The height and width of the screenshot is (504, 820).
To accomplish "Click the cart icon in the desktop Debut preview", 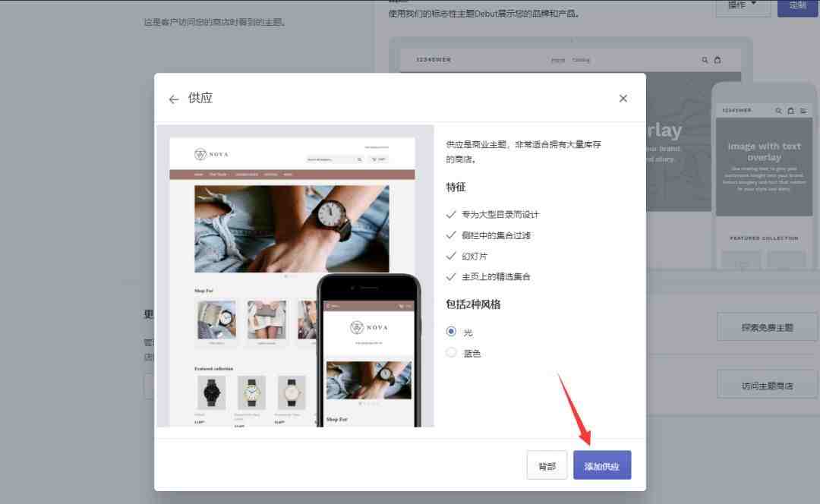I will coord(717,60).
